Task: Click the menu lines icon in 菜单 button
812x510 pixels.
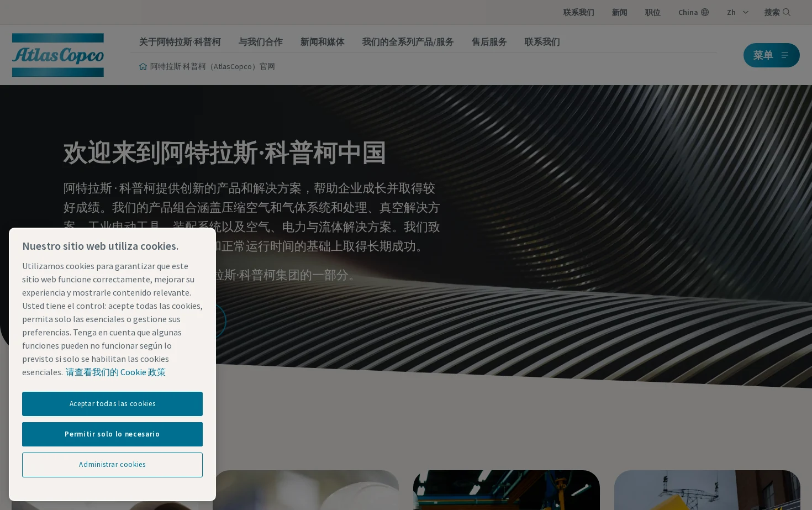Action: 785,55
